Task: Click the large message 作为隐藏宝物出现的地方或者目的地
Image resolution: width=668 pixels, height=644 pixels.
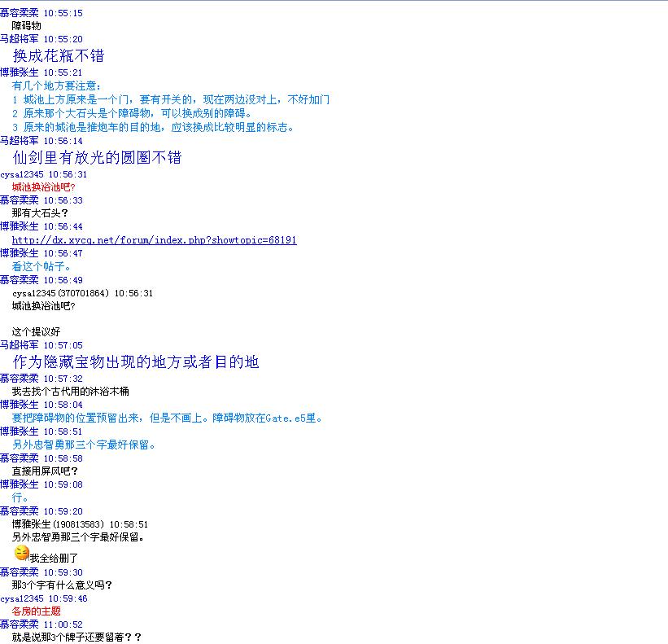Action: 136,361
